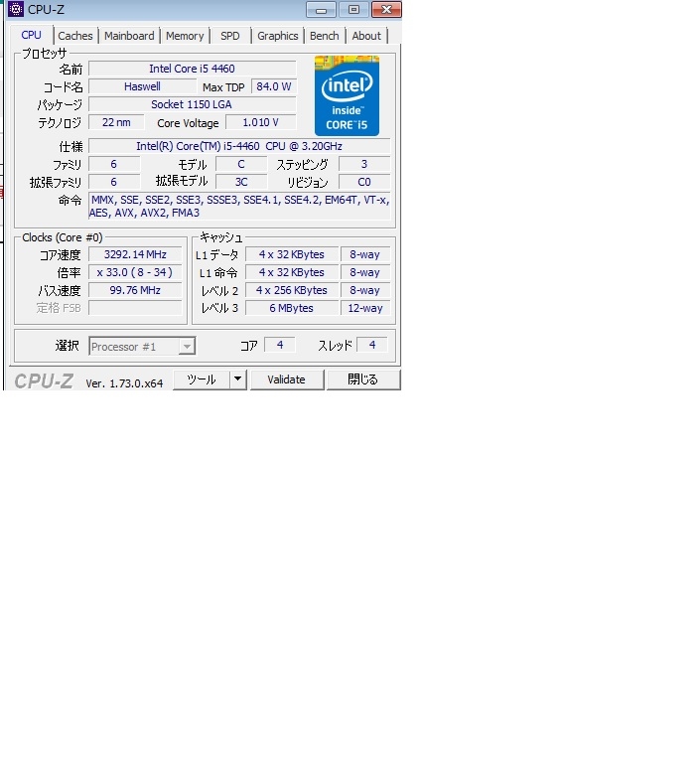Click the スレッド count value 4
Image resolution: width=700 pixels, height=757 pixels.
pos(372,345)
